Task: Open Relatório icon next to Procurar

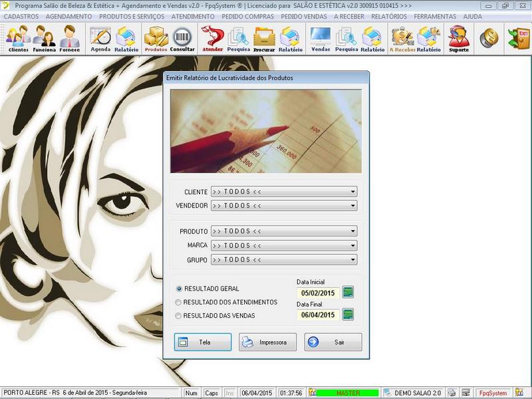Action: tap(290, 39)
